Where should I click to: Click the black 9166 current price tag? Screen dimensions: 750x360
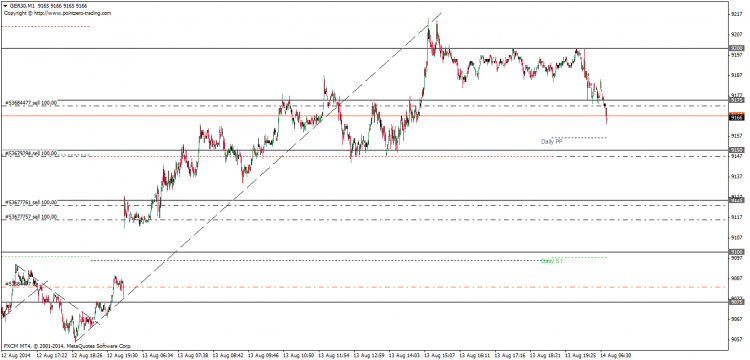[x=737, y=117]
